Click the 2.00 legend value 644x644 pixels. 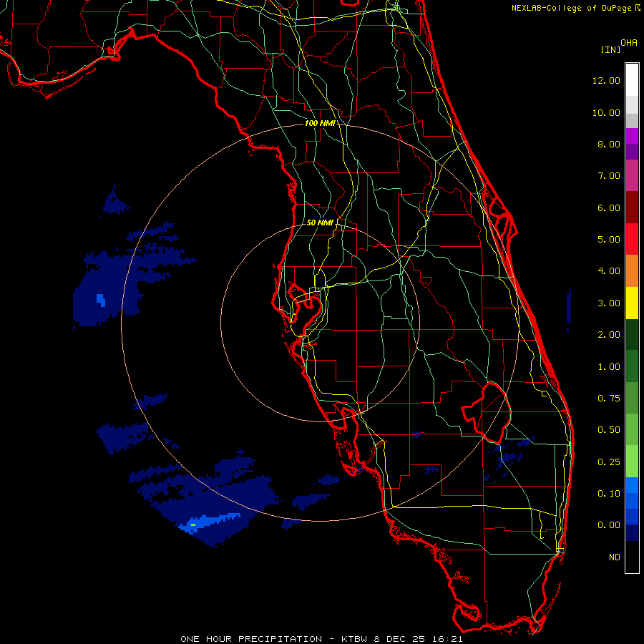pyautogui.click(x=609, y=335)
